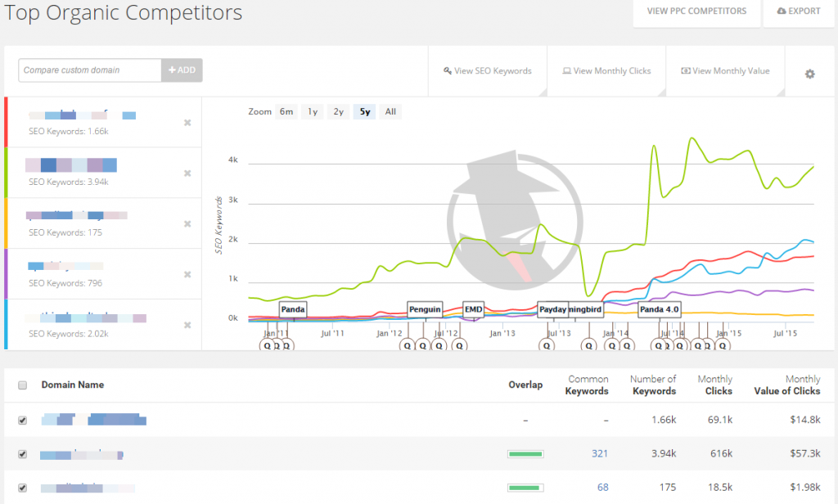The image size is (838, 504).
Task: Switch to View SEO Keywords tab
Action: tap(487, 71)
